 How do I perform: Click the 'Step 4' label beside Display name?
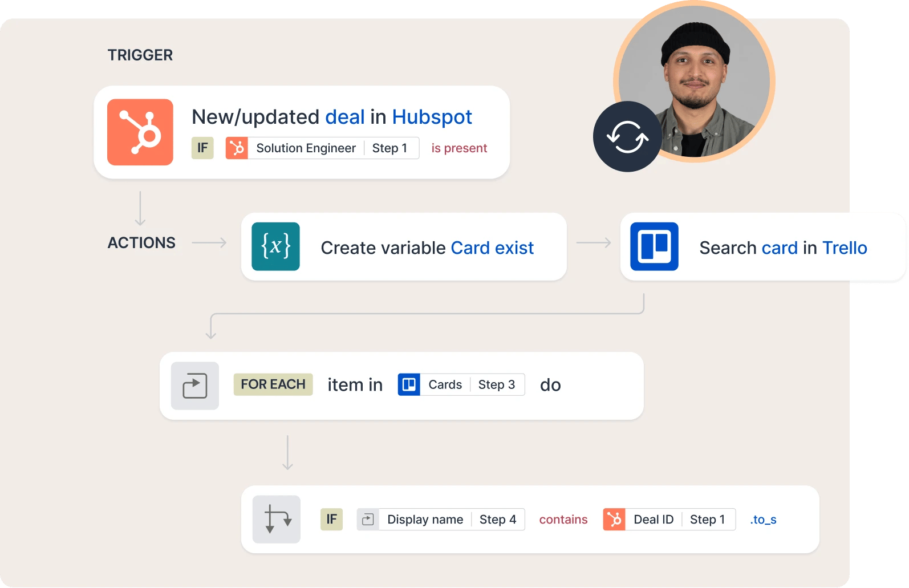coord(498,520)
